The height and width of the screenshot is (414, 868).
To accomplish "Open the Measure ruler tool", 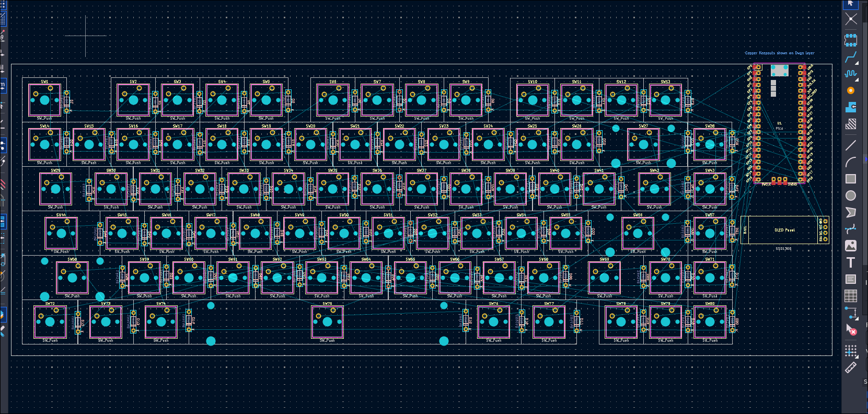I will (851, 368).
